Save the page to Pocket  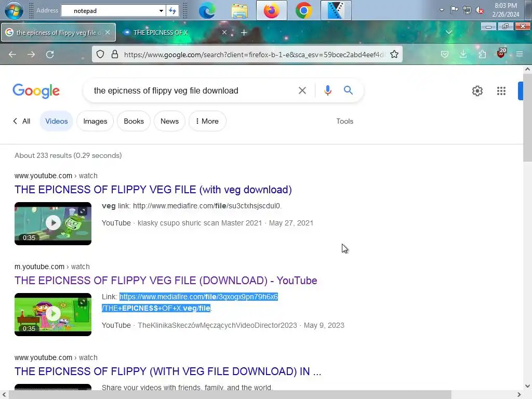[445, 54]
